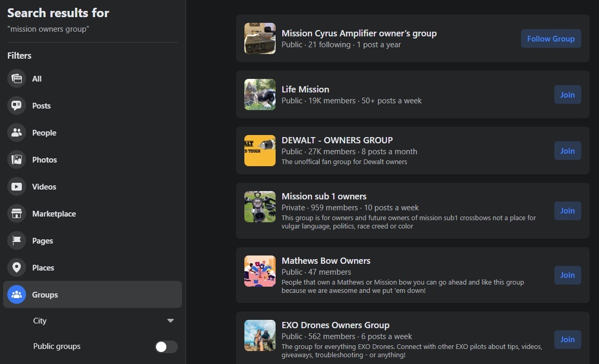
Task: Select the People filter label
Action: click(x=44, y=133)
